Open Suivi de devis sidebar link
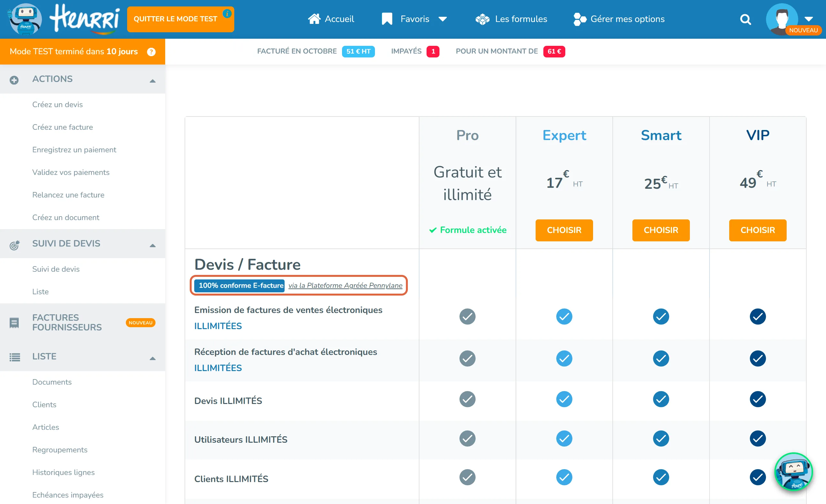Viewport: 826px width, 504px height. tap(55, 269)
